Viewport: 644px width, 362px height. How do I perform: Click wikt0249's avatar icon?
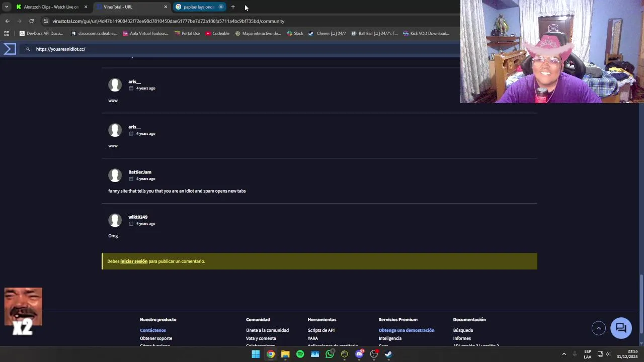115,220
